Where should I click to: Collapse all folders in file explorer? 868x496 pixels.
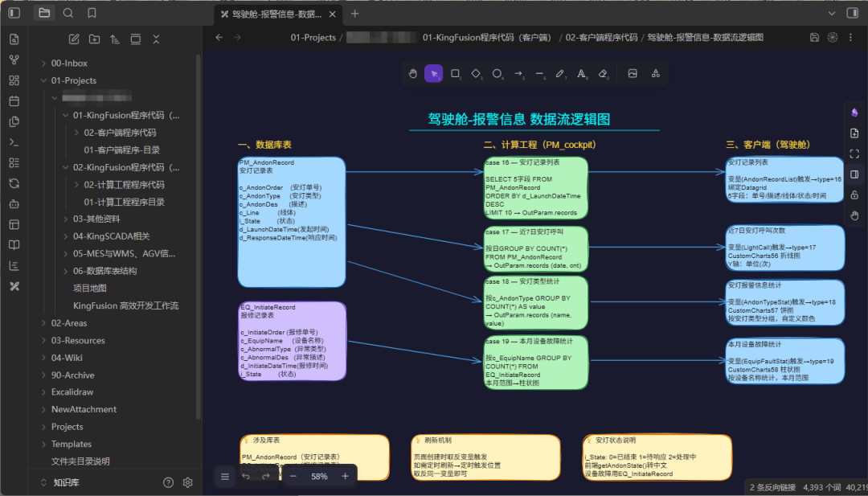click(156, 39)
